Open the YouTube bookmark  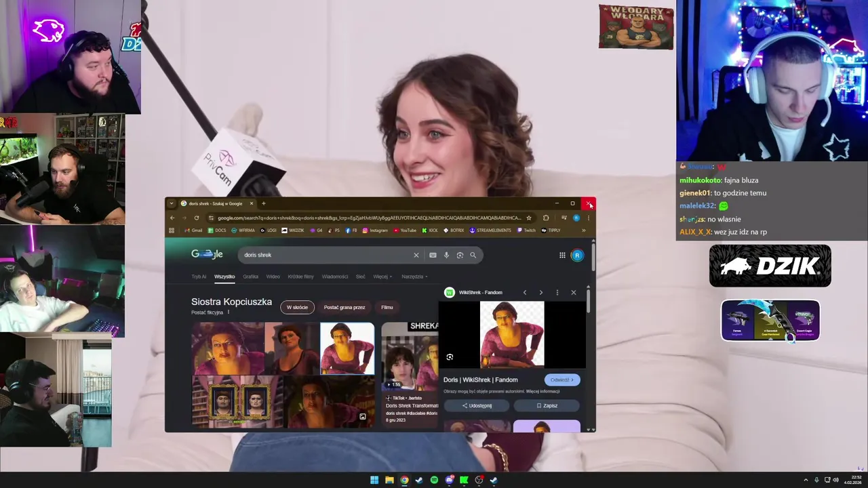(405, 230)
